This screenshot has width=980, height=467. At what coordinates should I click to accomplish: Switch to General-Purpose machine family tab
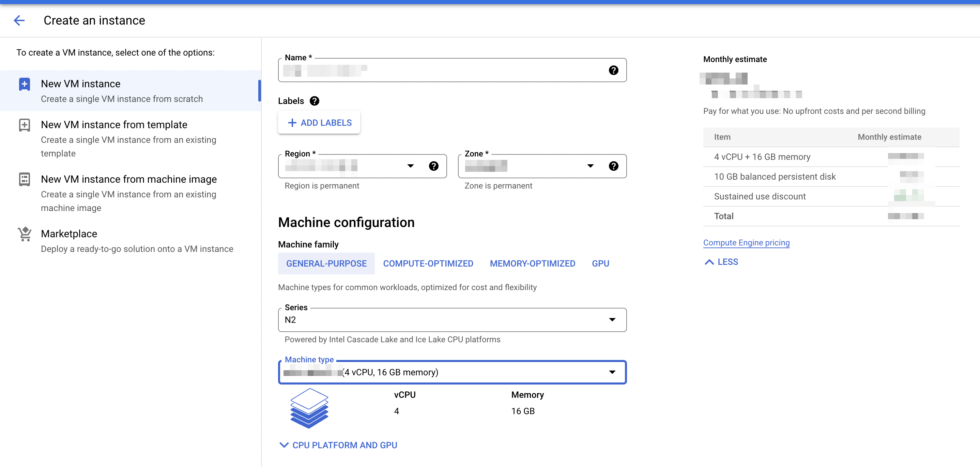click(326, 263)
